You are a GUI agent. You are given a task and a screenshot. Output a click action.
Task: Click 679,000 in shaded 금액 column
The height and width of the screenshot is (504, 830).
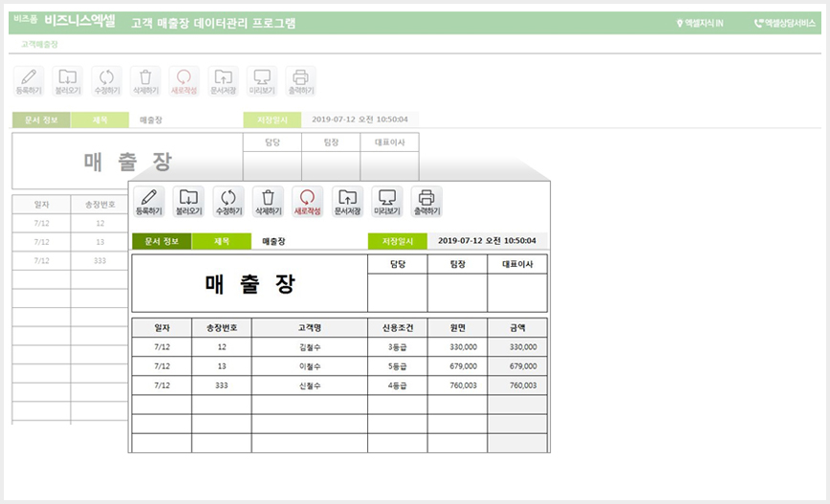point(517,366)
